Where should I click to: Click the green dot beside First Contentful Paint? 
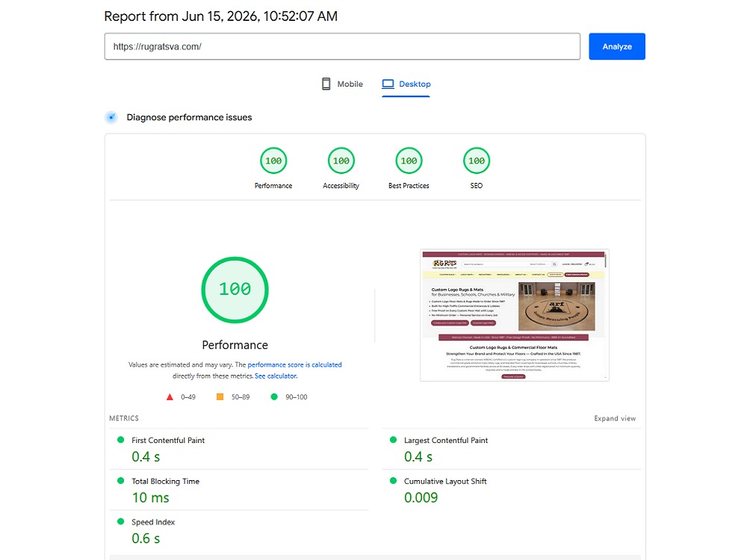120,440
